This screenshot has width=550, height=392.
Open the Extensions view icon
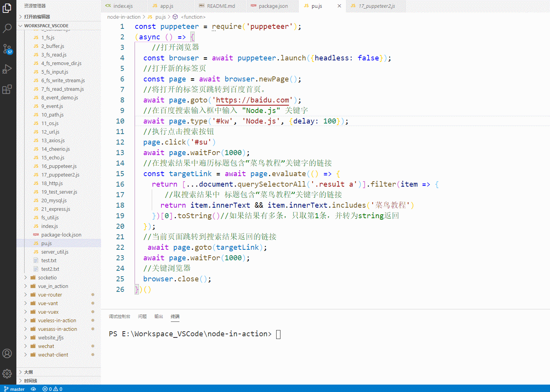tap(7, 90)
